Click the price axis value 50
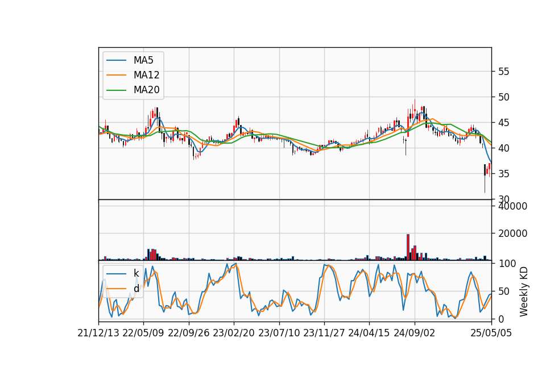 tap(504, 97)
